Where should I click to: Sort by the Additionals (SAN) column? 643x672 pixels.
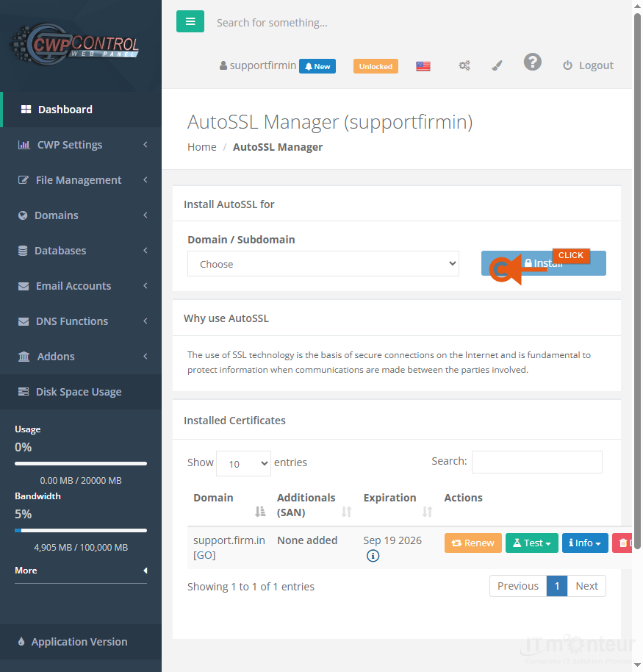click(314, 505)
